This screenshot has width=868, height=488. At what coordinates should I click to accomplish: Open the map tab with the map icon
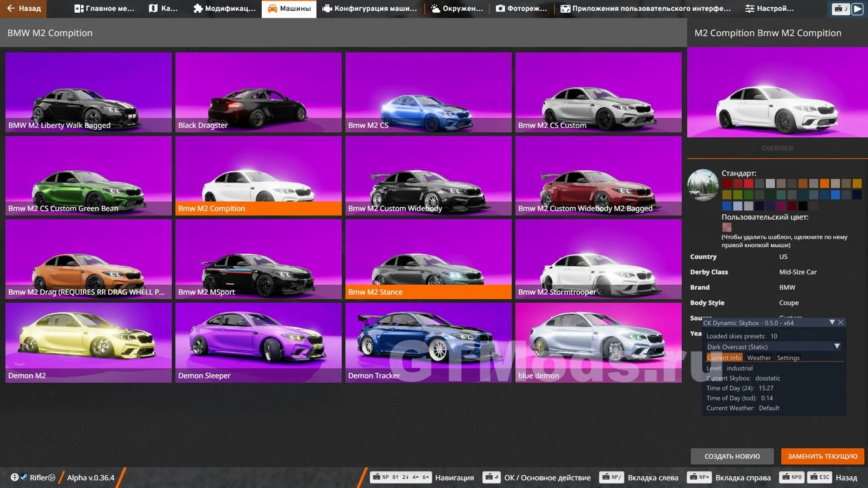pyautogui.click(x=163, y=9)
